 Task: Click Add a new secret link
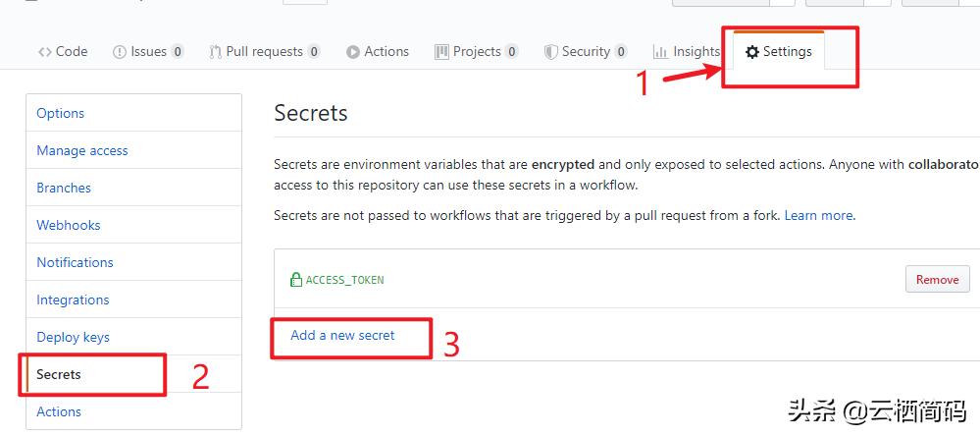pyautogui.click(x=342, y=335)
